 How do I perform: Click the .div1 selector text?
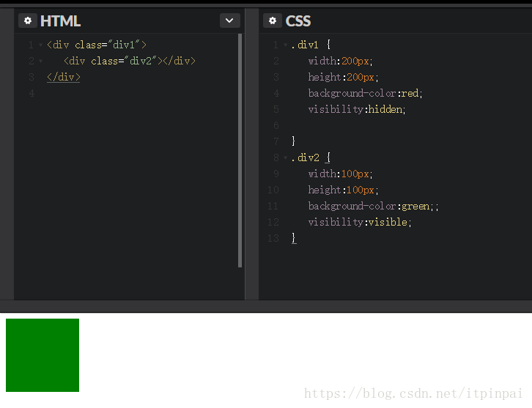coord(305,45)
